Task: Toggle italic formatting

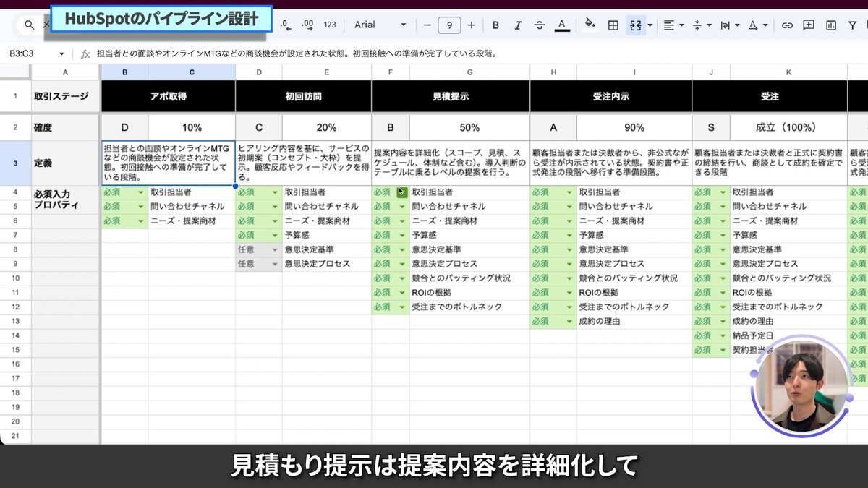Action: point(516,24)
